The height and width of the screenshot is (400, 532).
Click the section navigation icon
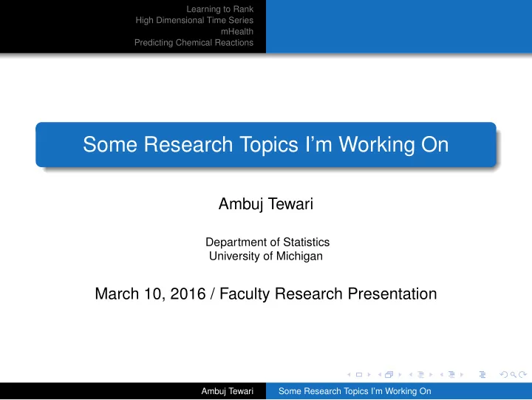[451, 375]
